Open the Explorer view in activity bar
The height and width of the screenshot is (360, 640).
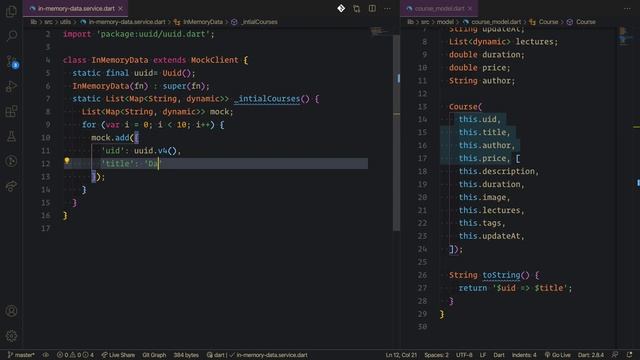click(x=11, y=11)
